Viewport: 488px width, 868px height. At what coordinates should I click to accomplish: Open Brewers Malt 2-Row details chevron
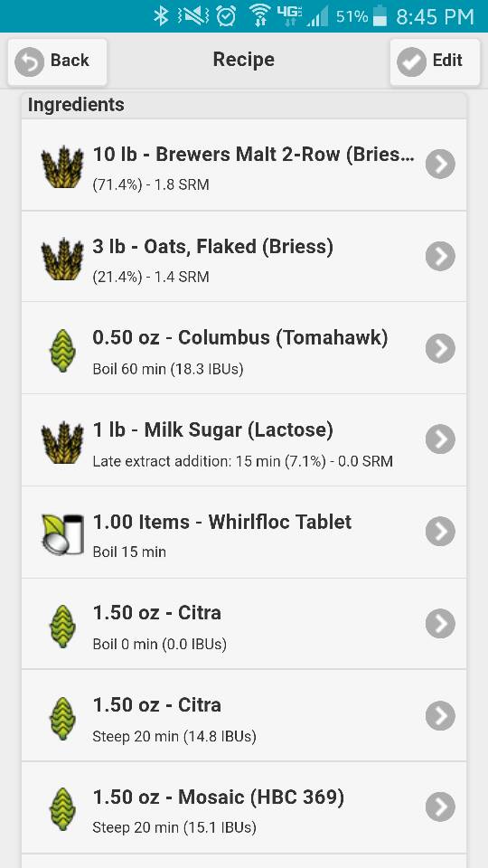[440, 165]
